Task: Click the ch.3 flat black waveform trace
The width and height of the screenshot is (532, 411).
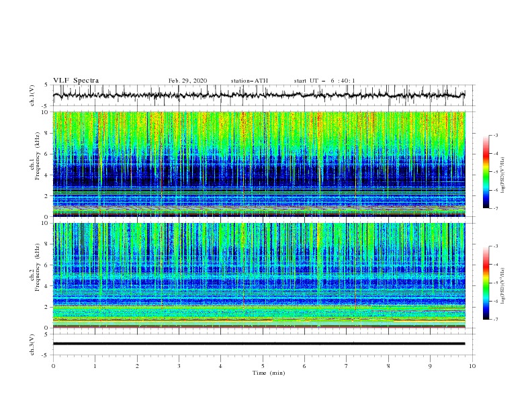Action: pyautogui.click(x=259, y=344)
